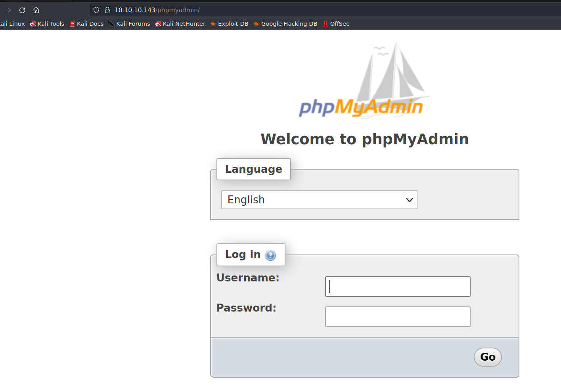Open the Google Hacking DB bookmark
The height and width of the screenshot is (392, 561).
tap(285, 24)
